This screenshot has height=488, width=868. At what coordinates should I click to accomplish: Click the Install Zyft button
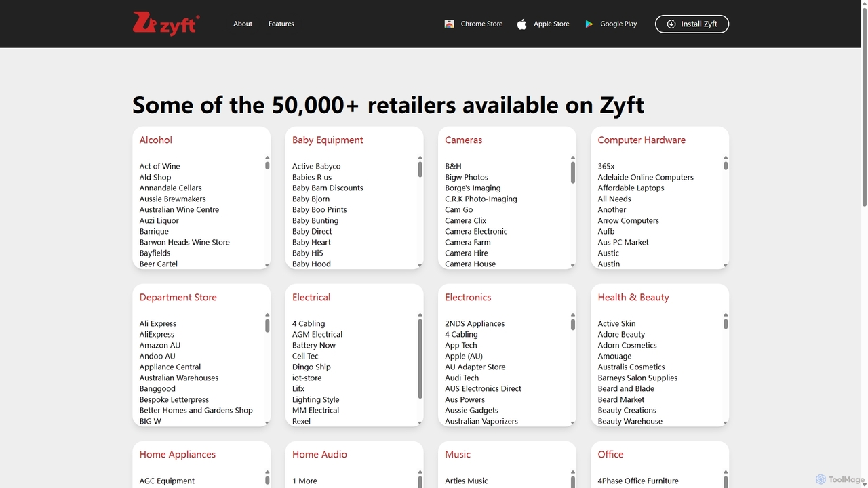click(692, 24)
